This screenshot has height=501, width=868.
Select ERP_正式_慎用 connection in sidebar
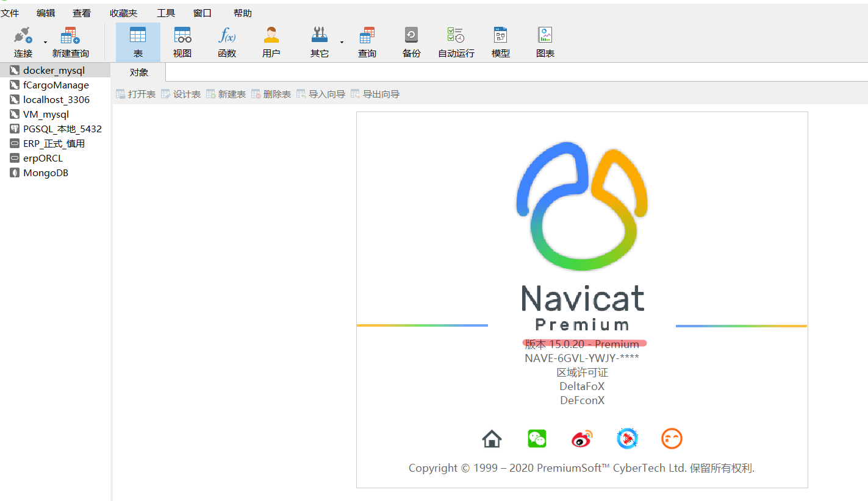click(55, 144)
